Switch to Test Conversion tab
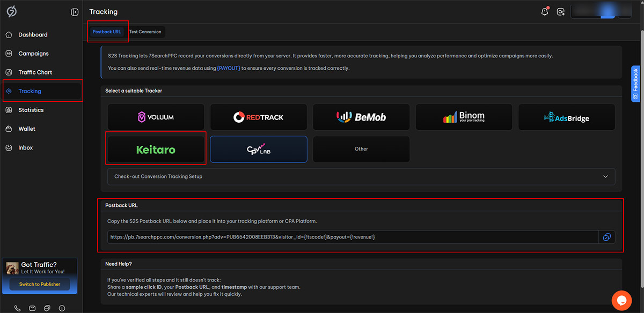Image resolution: width=644 pixels, height=313 pixels. (145, 32)
